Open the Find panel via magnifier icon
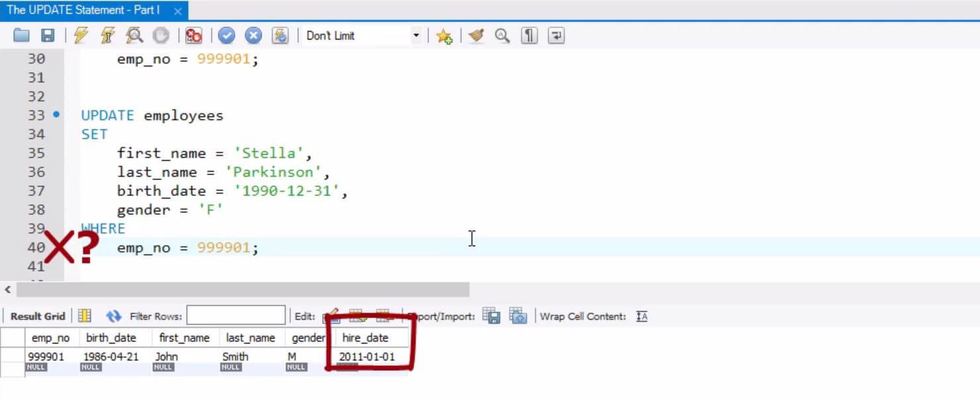The height and width of the screenshot is (400, 980). (501, 36)
